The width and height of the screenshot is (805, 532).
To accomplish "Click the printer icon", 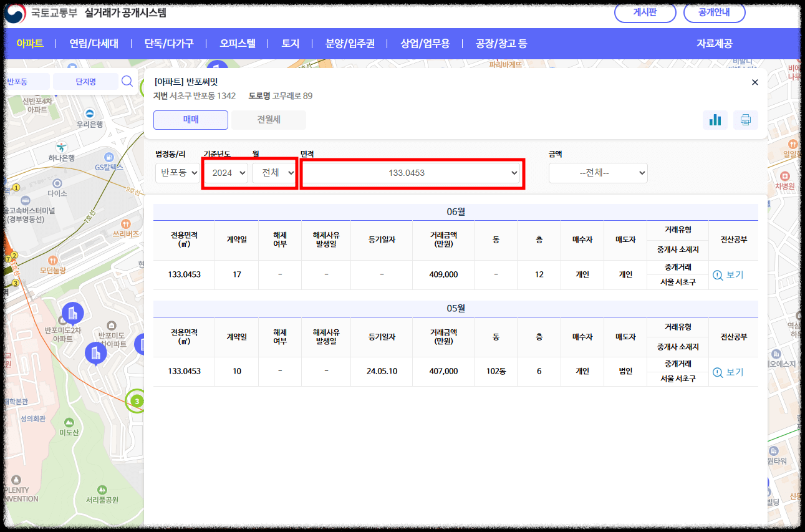I will tap(745, 120).
